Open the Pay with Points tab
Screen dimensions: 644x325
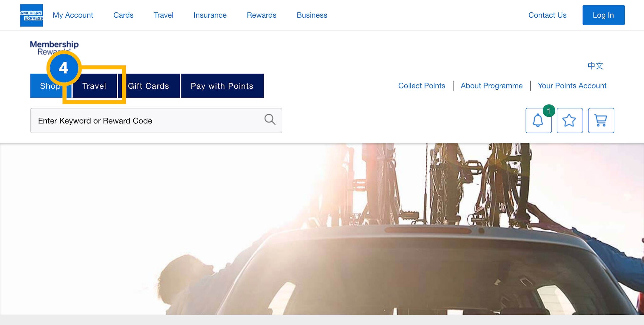(x=222, y=86)
